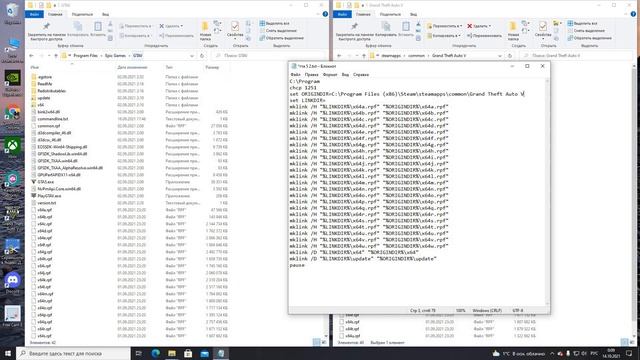Screen dimensions: 640x360
Task: Switch Grand Theft Auto V window to large icons view
Action: click(631, 342)
